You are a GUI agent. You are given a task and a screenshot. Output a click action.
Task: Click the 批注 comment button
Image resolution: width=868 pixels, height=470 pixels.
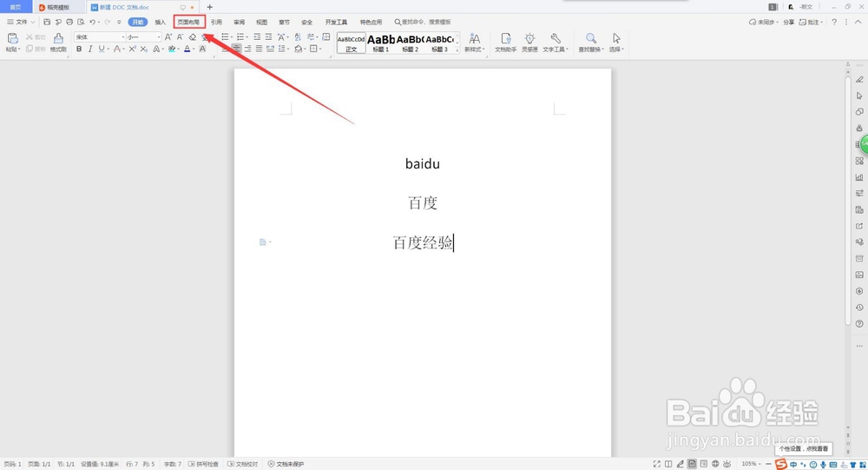coord(811,23)
